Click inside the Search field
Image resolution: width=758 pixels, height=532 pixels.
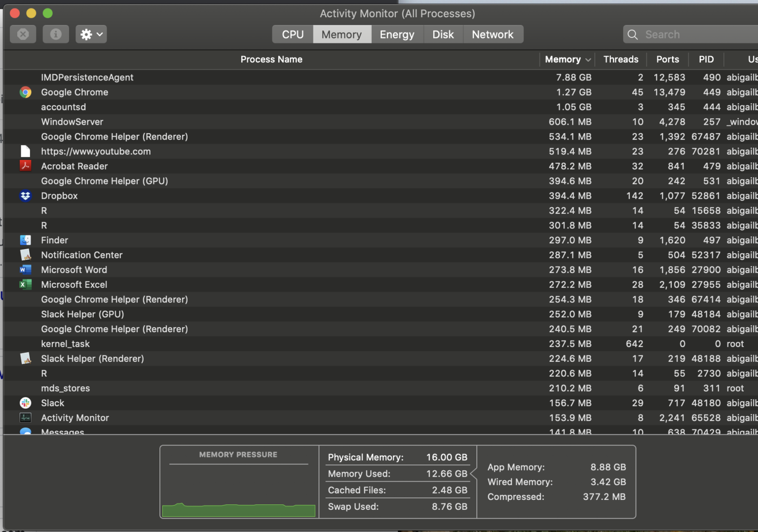(691, 34)
